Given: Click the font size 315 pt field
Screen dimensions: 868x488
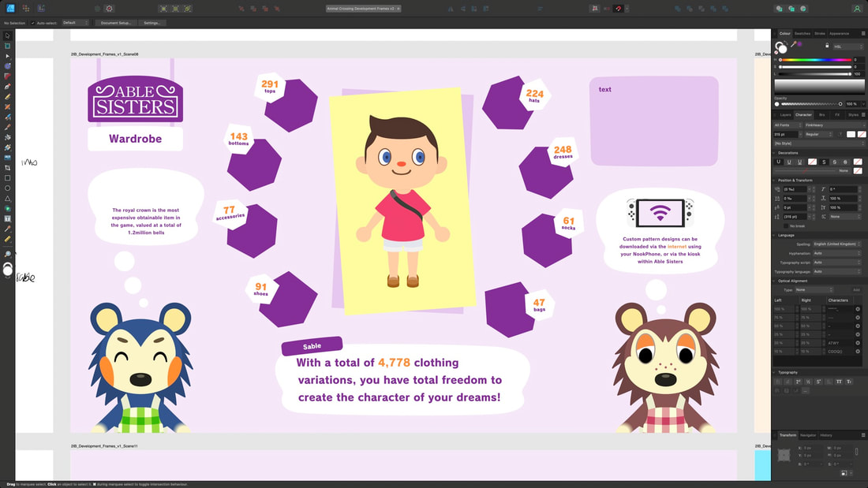Looking at the screenshot, I should [x=785, y=135].
